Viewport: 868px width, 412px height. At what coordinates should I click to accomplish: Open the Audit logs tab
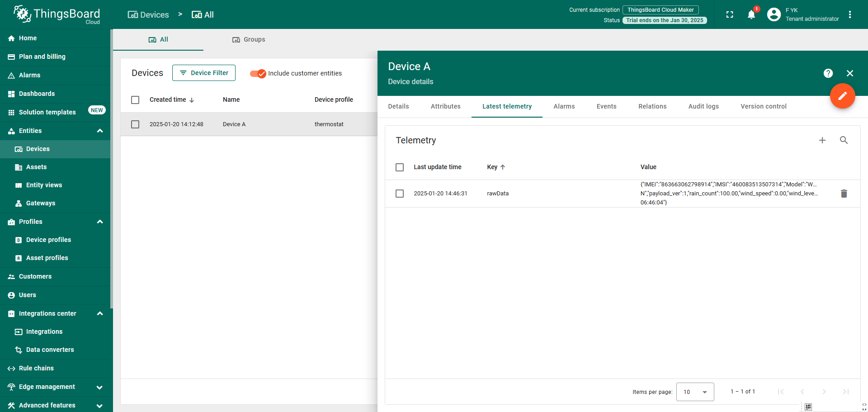(x=703, y=106)
